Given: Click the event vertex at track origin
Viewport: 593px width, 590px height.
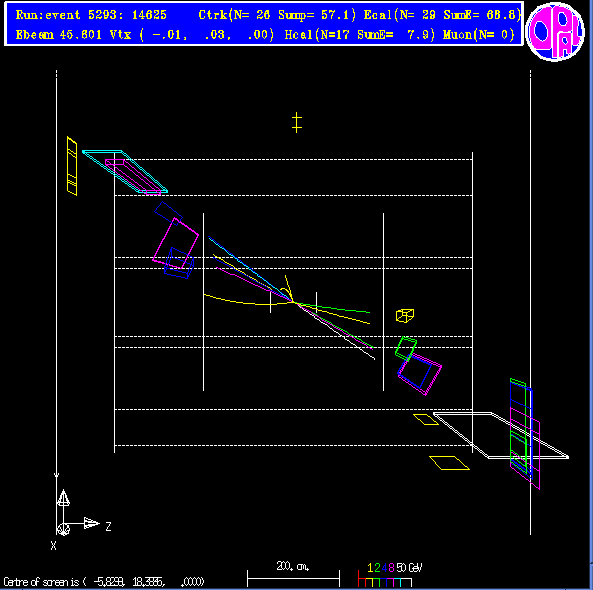Looking at the screenshot, I should pos(294,301).
